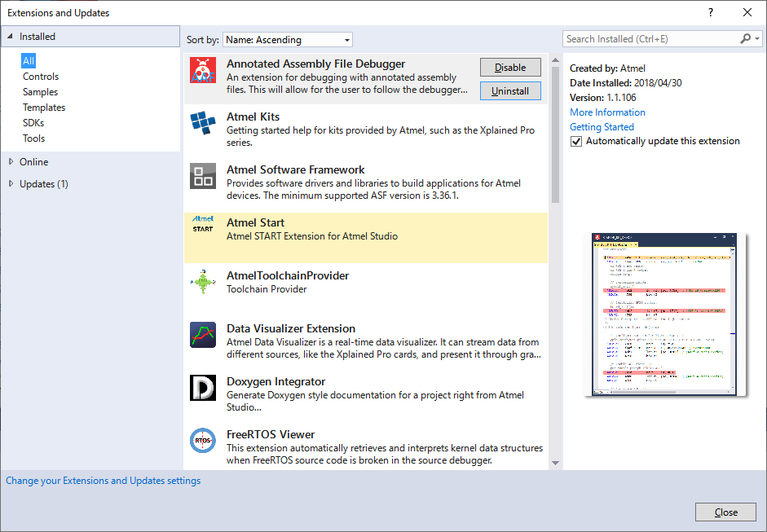Open search options dropdown arrow
This screenshot has height=532, width=767.
point(757,38)
